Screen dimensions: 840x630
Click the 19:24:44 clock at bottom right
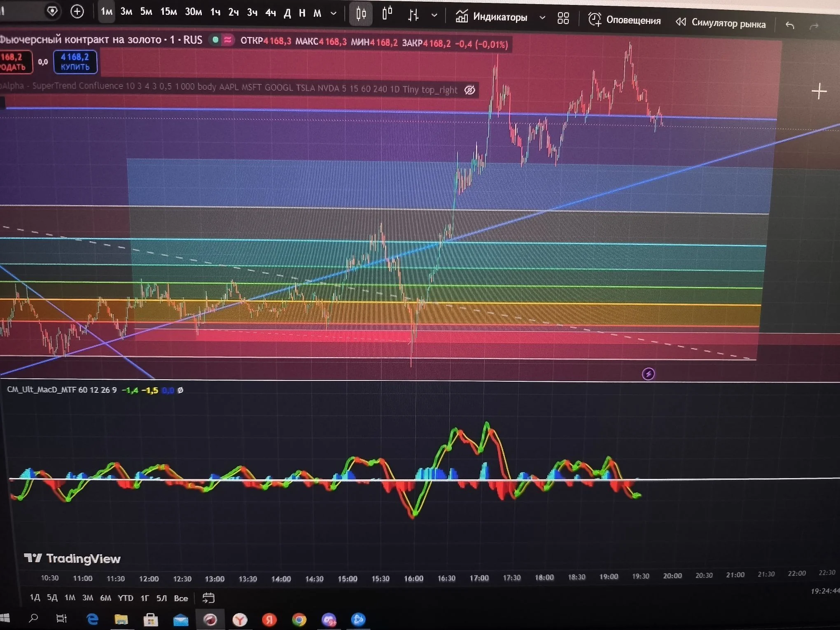coord(825,591)
